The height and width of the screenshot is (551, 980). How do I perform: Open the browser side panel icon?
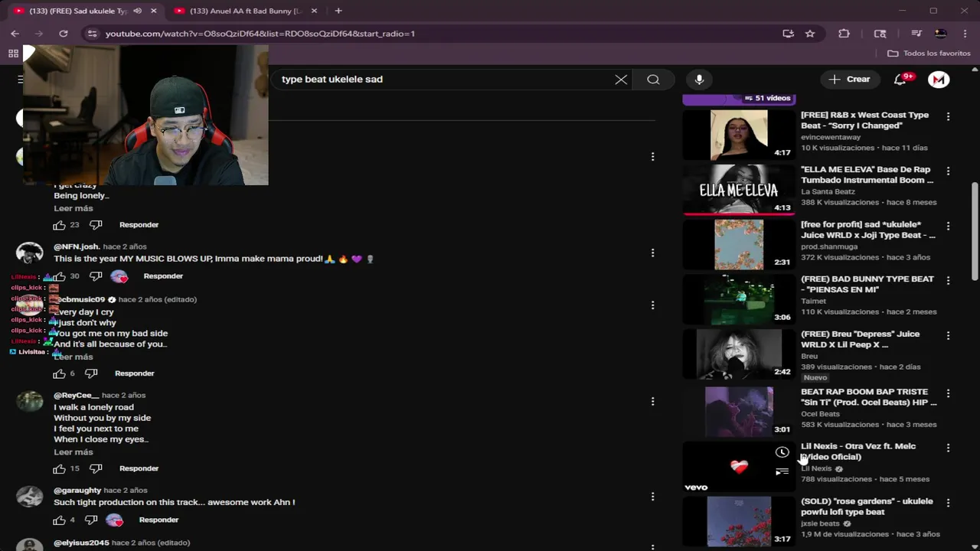coord(880,34)
